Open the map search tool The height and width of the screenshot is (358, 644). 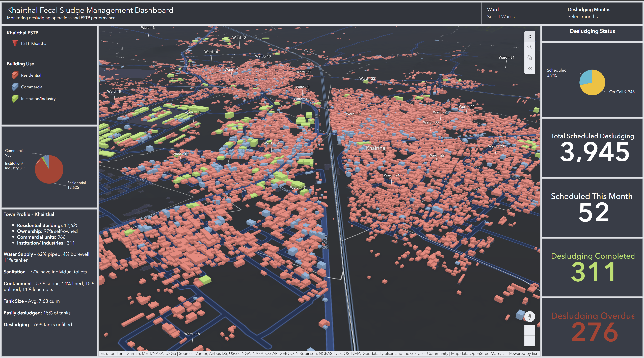click(x=529, y=47)
